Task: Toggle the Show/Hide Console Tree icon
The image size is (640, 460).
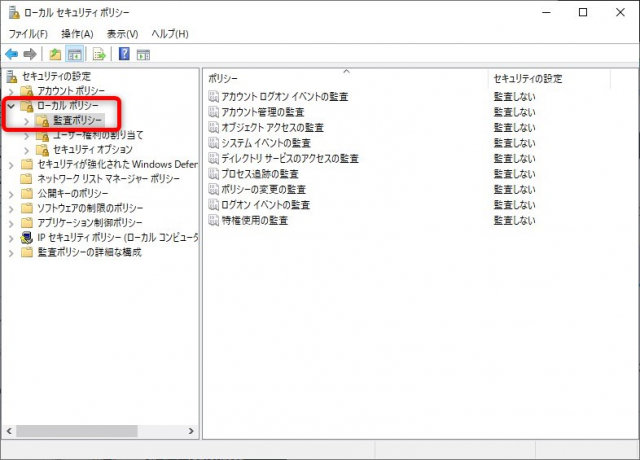Action: [x=74, y=53]
